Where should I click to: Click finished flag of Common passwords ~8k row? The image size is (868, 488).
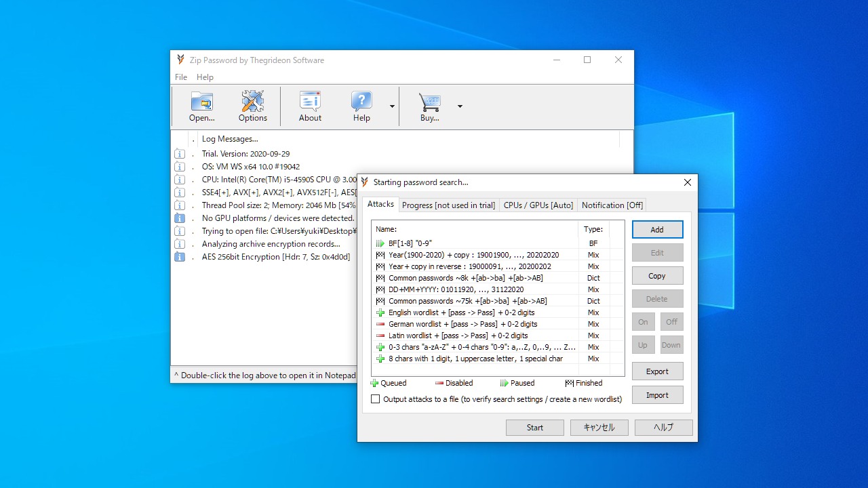[380, 278]
